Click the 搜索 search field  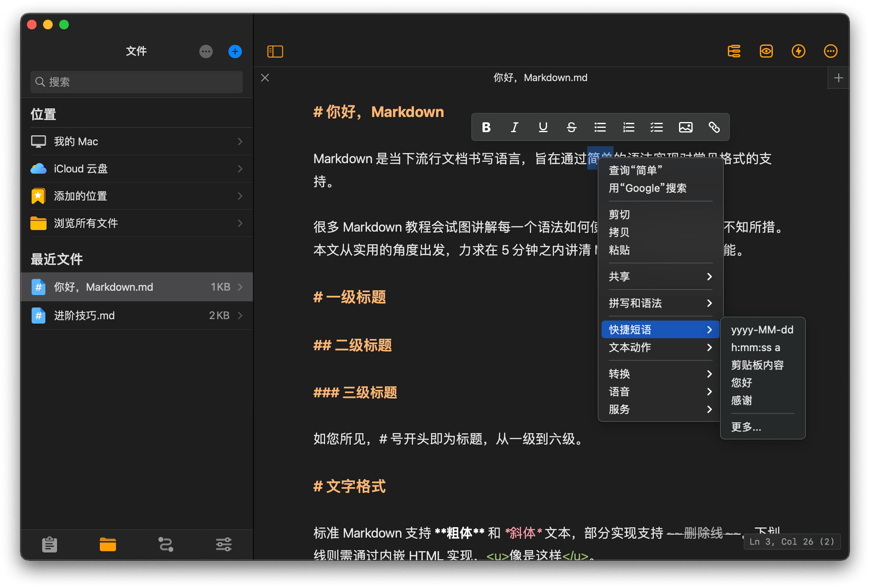point(137,82)
